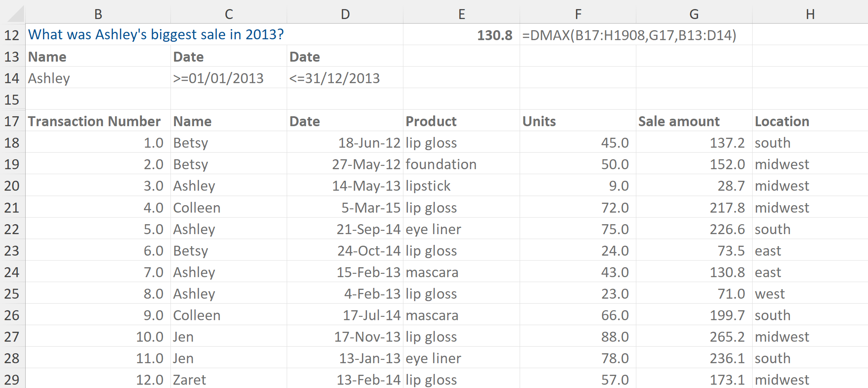Select the 265.2 sale amount cell
Viewport: 868px width, 388px height.
click(x=694, y=337)
